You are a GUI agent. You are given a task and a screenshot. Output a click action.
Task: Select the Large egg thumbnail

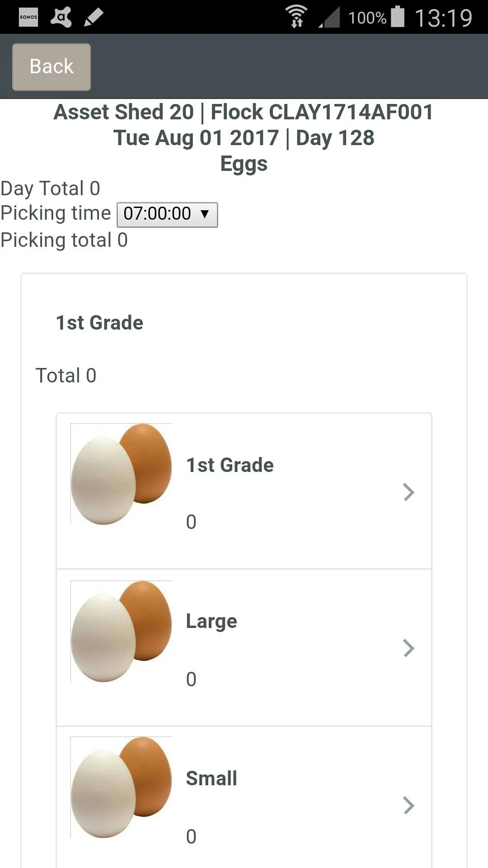click(x=122, y=631)
